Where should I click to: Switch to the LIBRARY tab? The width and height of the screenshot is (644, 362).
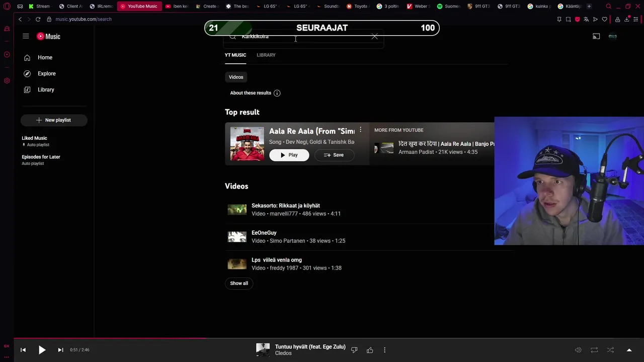click(x=266, y=55)
